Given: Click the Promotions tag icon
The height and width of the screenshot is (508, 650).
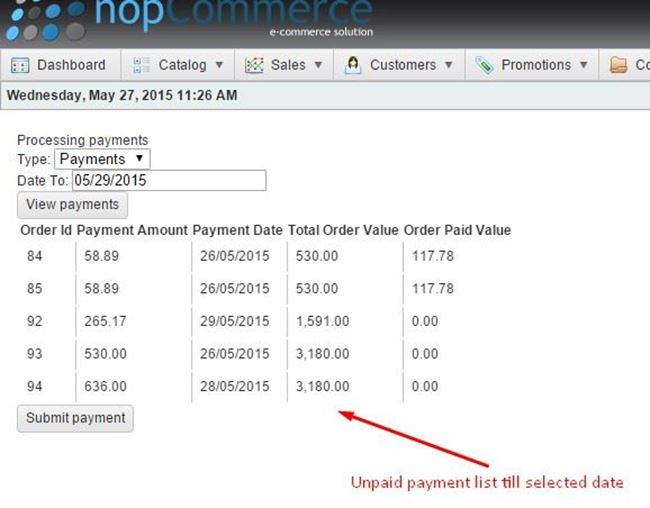Looking at the screenshot, I should click(x=484, y=65).
